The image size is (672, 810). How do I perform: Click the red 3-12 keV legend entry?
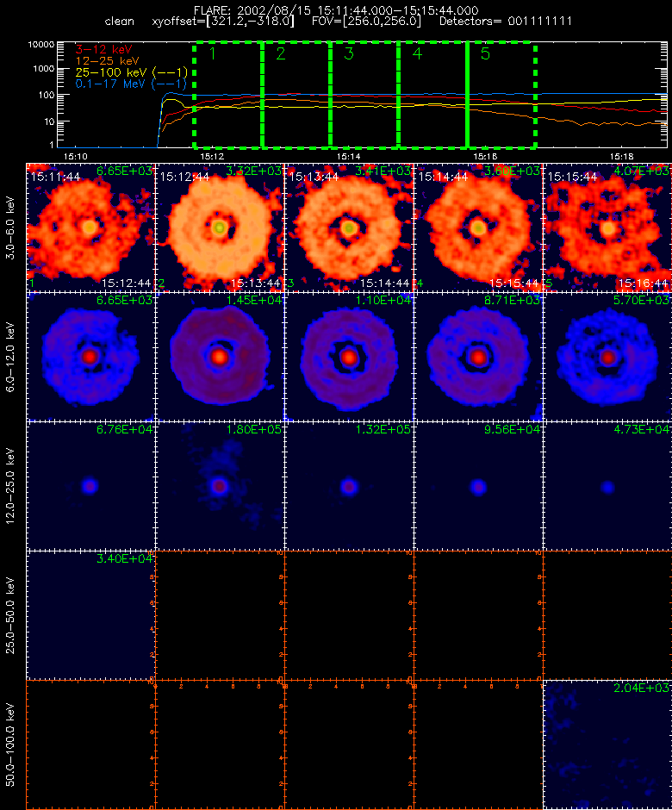point(104,50)
